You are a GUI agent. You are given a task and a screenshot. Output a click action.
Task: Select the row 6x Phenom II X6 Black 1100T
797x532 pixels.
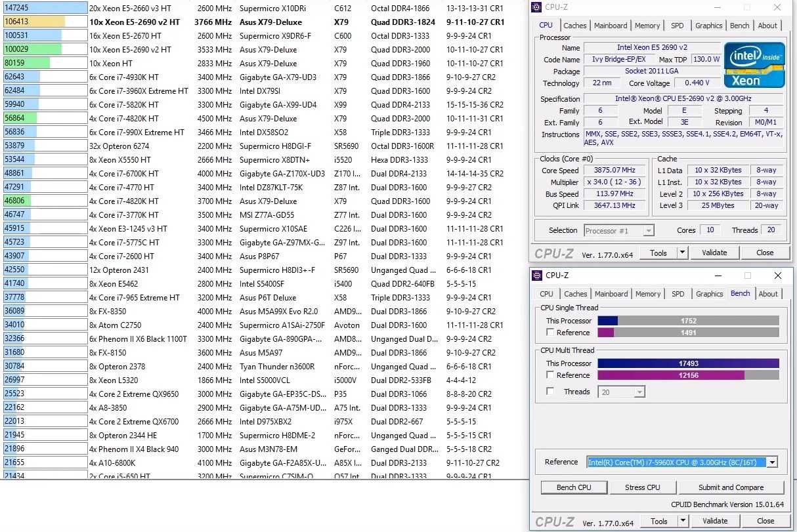tap(263, 339)
